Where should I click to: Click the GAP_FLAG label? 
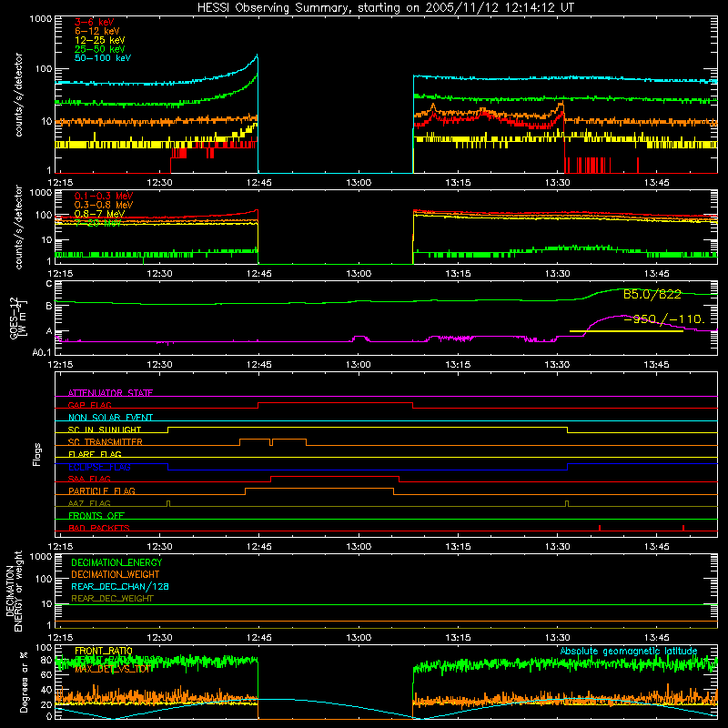(89, 405)
